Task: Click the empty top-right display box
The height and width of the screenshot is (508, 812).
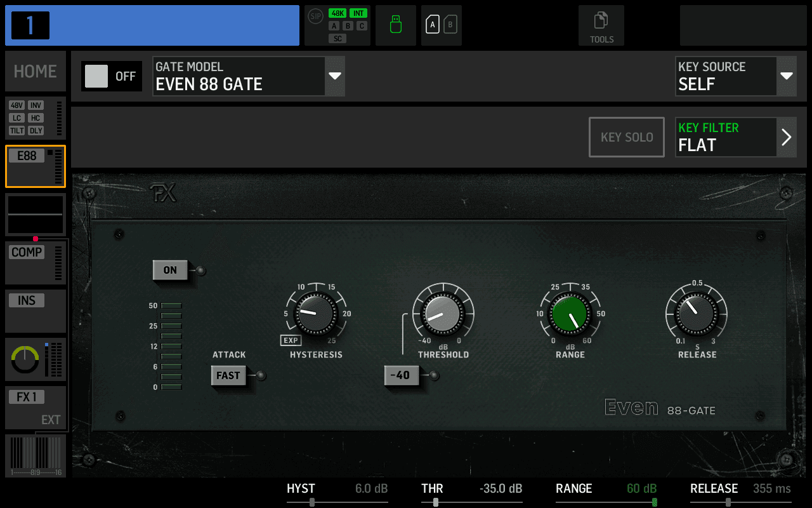Action: coord(743,25)
